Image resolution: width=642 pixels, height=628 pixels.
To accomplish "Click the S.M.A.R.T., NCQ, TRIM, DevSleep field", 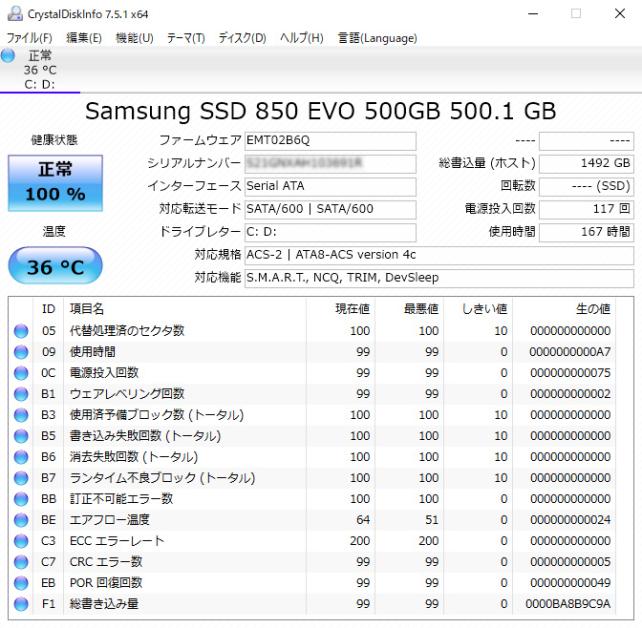I will (x=439, y=278).
